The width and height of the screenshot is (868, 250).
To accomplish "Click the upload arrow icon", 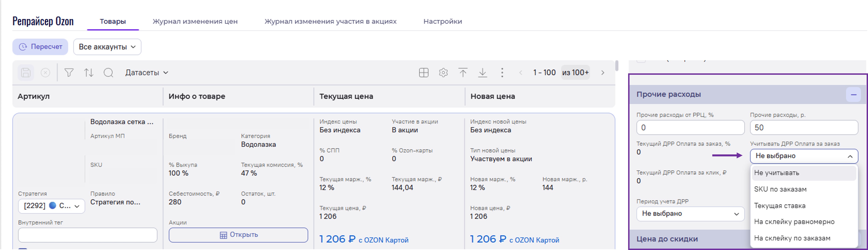I will coord(463,73).
